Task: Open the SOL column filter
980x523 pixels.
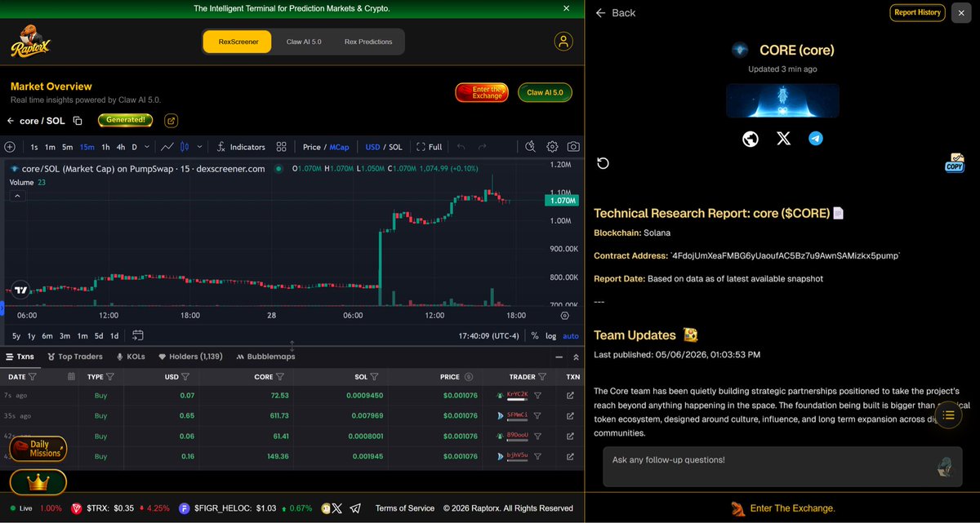Action: [x=374, y=377]
